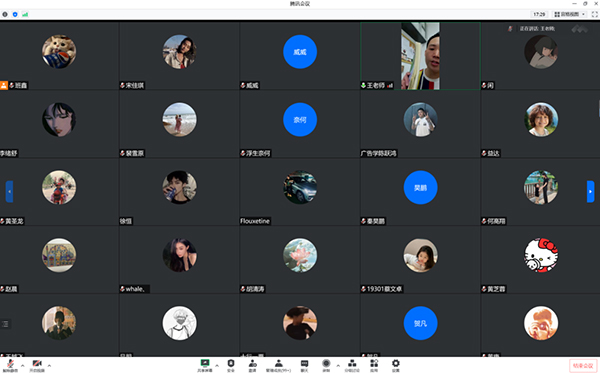Expand share screen options arrow
600x373 pixels.
point(217,366)
